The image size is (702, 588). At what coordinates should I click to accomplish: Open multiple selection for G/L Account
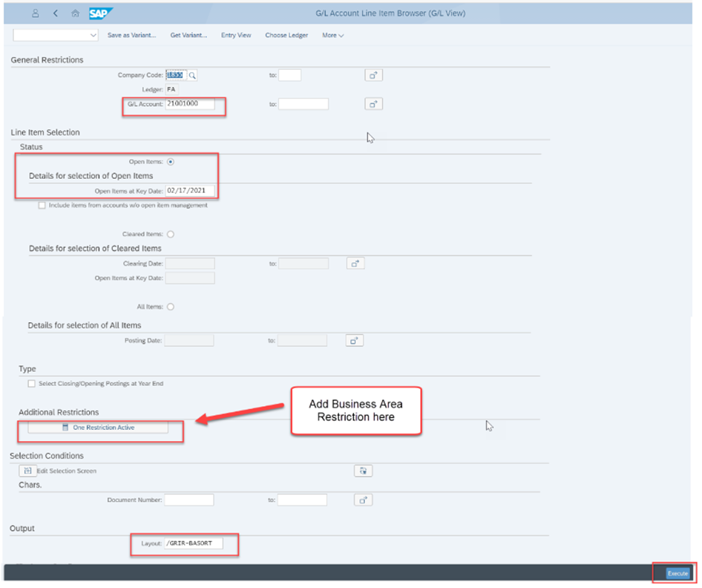coord(374,104)
